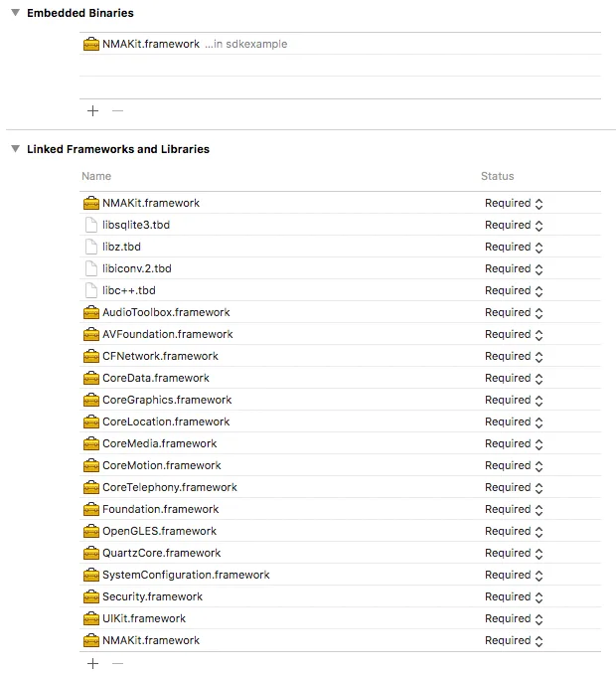Collapse the Embedded Binaries section
This screenshot has height=675, width=616.
tap(16, 13)
